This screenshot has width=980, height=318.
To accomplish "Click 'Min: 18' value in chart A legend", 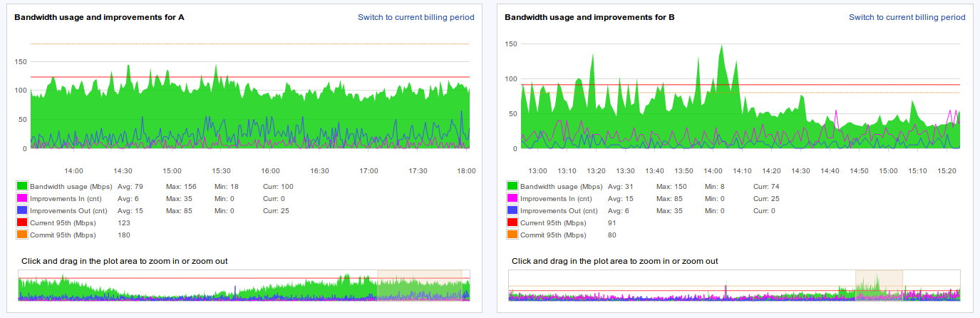I will pos(227,187).
